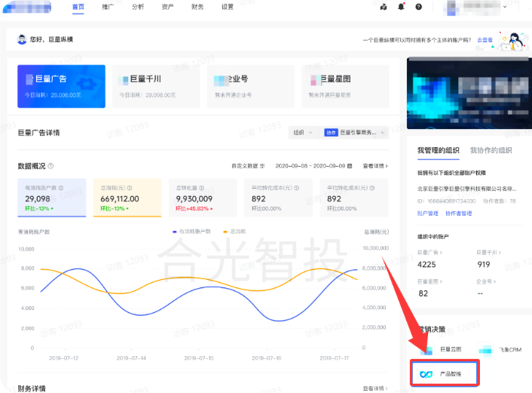Select the 有消耗账户数 29,098 metric card
Viewport: 532px width, 393px height.
(x=52, y=198)
